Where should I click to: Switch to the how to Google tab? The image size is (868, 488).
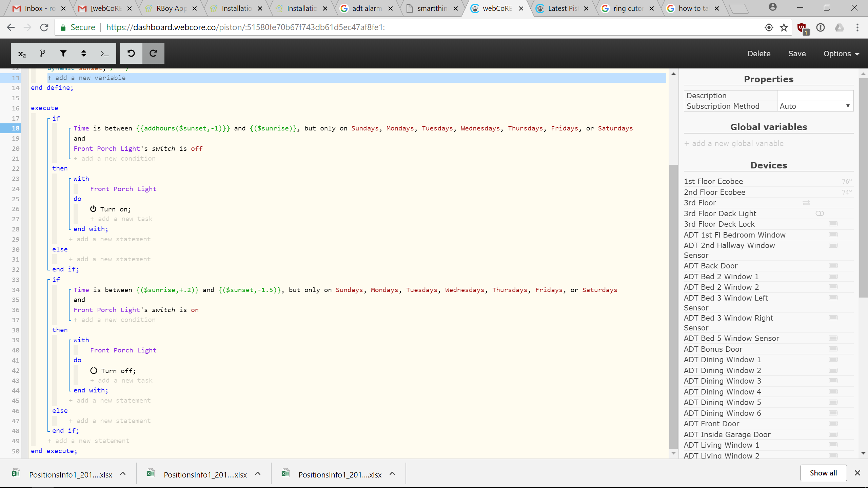pos(693,8)
